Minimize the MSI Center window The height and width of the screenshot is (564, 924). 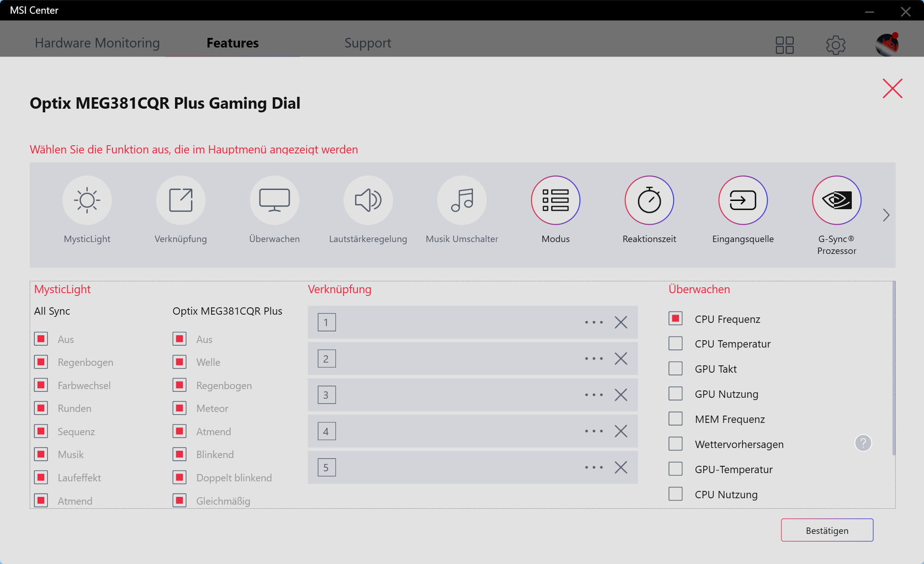tap(869, 11)
